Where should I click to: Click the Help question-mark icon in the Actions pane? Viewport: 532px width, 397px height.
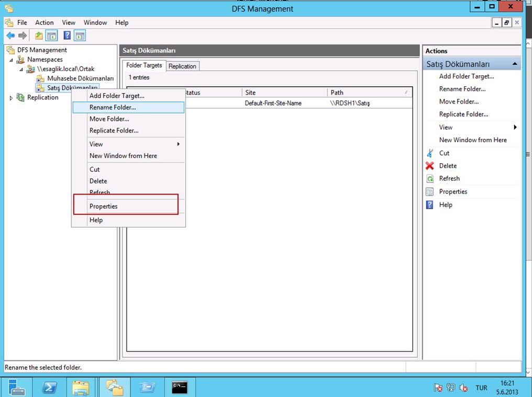[x=430, y=205]
